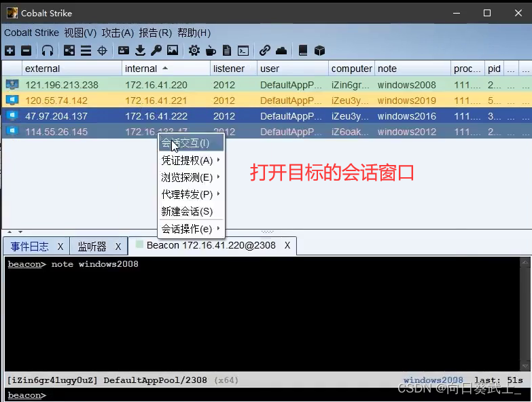
Task: Open the 视图(V) menu
Action: pos(80,33)
